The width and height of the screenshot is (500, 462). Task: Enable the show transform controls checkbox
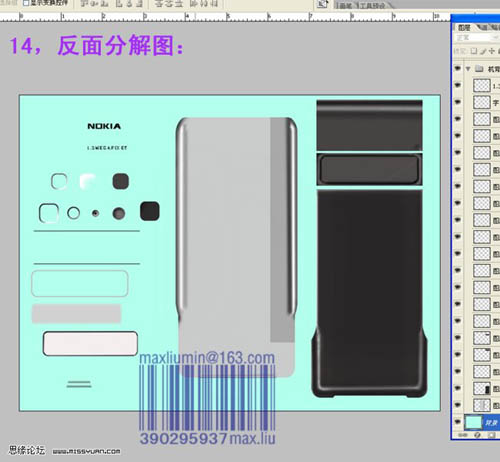tap(26, 3)
